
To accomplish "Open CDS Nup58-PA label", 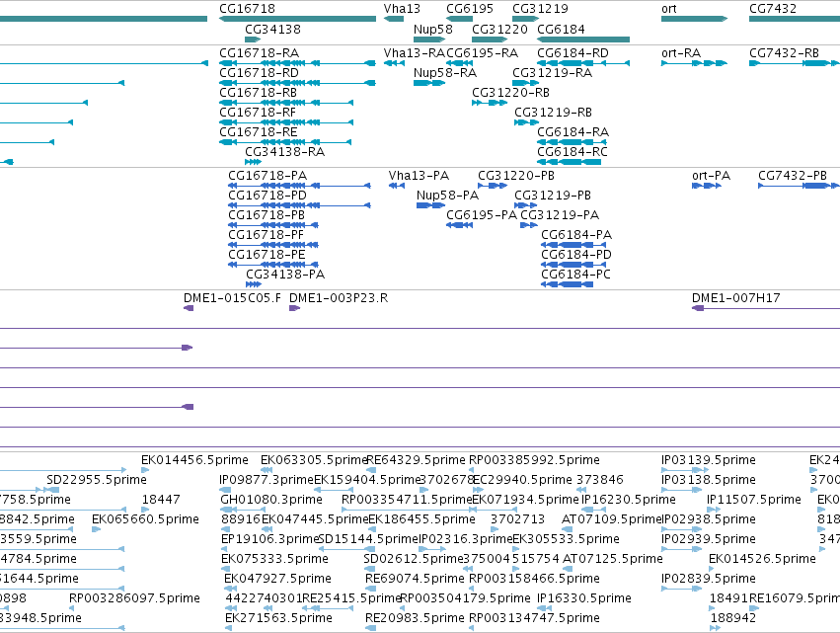I will point(448,196).
